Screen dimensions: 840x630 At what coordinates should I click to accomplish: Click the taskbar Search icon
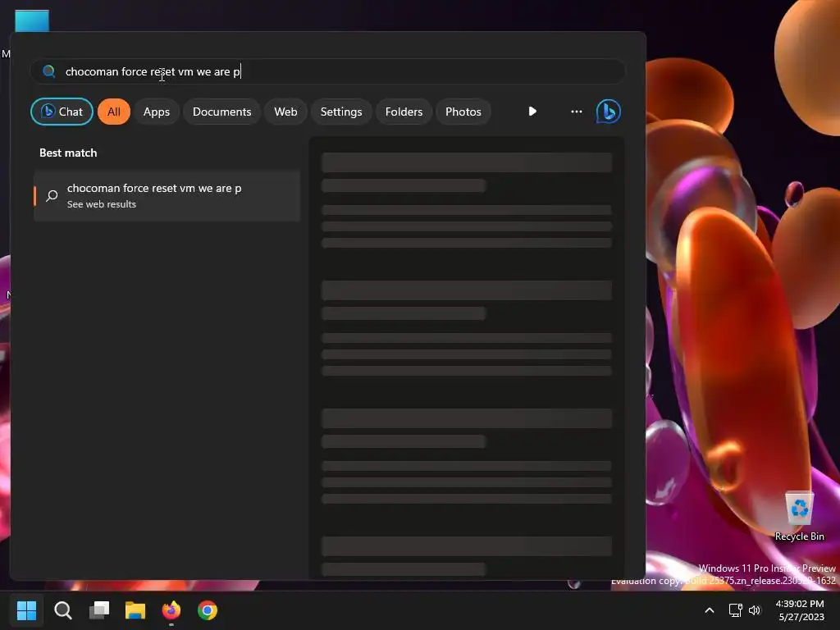tap(63, 610)
